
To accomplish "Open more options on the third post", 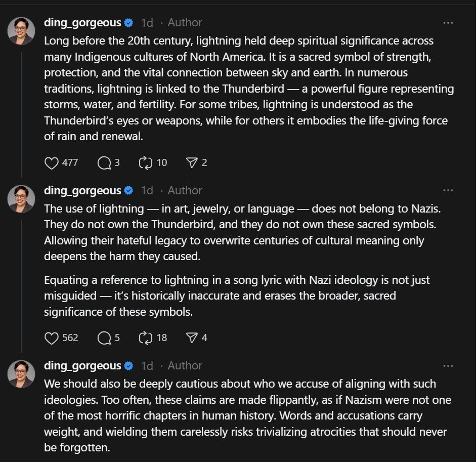I will 448,366.
